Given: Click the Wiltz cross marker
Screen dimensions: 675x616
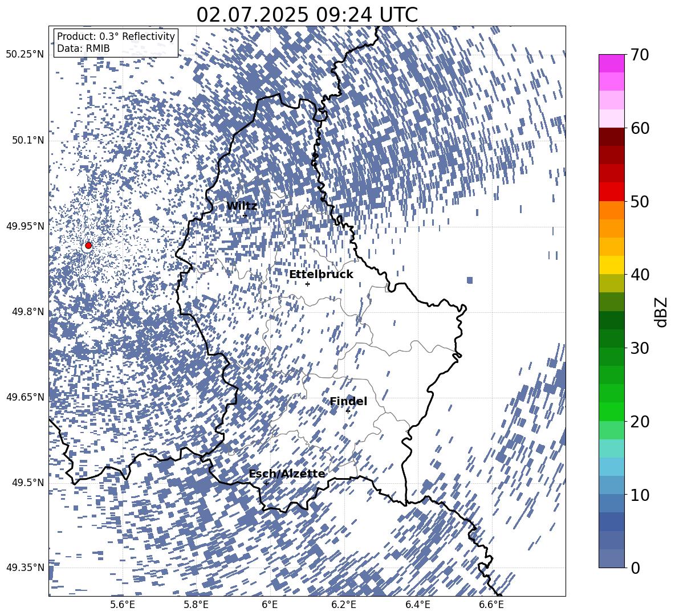Looking at the screenshot, I should coord(245,215).
